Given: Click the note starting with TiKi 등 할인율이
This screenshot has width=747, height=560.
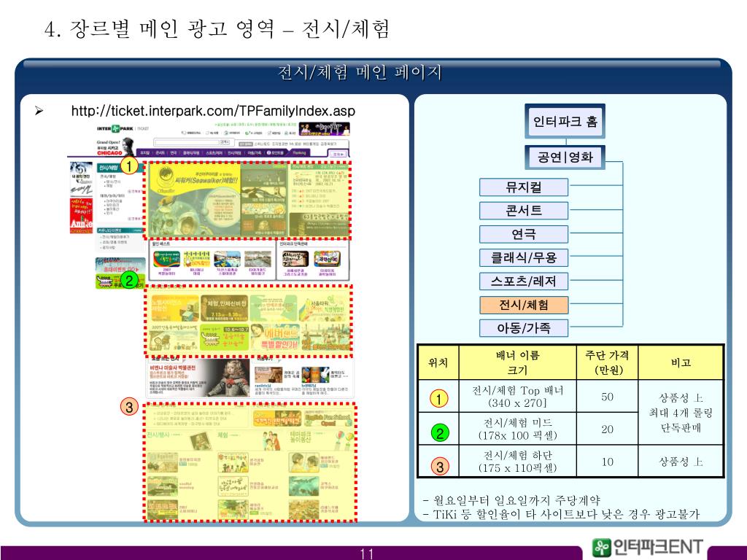Looking at the screenshot, I should coord(561,514).
